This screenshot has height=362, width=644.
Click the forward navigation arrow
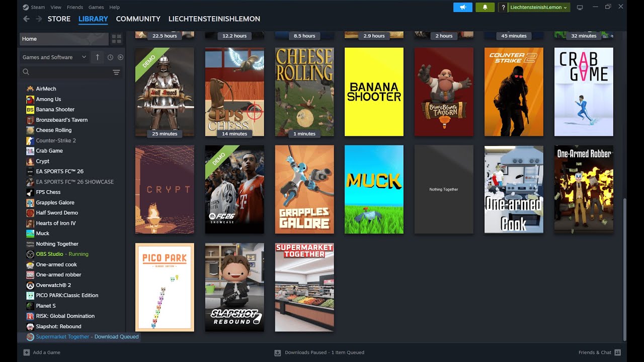tap(39, 19)
